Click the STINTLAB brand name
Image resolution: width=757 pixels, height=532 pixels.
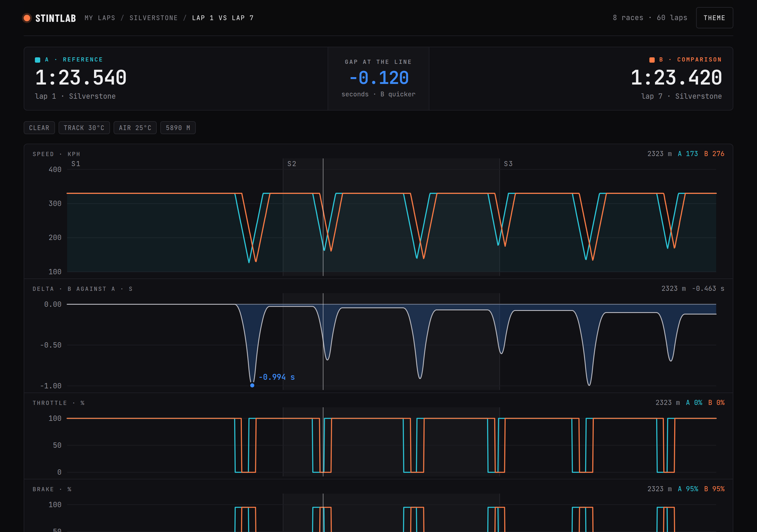(x=56, y=18)
